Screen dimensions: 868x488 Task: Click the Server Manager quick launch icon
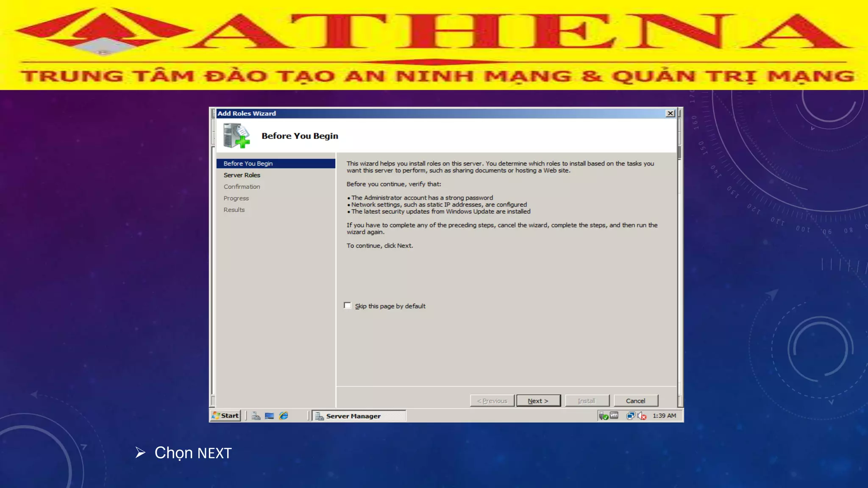pyautogui.click(x=256, y=416)
